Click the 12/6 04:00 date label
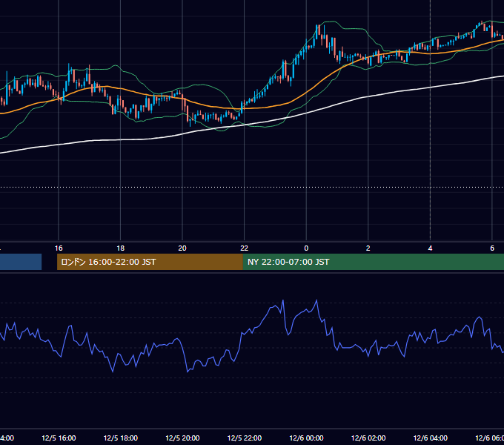This screenshot has height=445, width=504. click(x=431, y=438)
